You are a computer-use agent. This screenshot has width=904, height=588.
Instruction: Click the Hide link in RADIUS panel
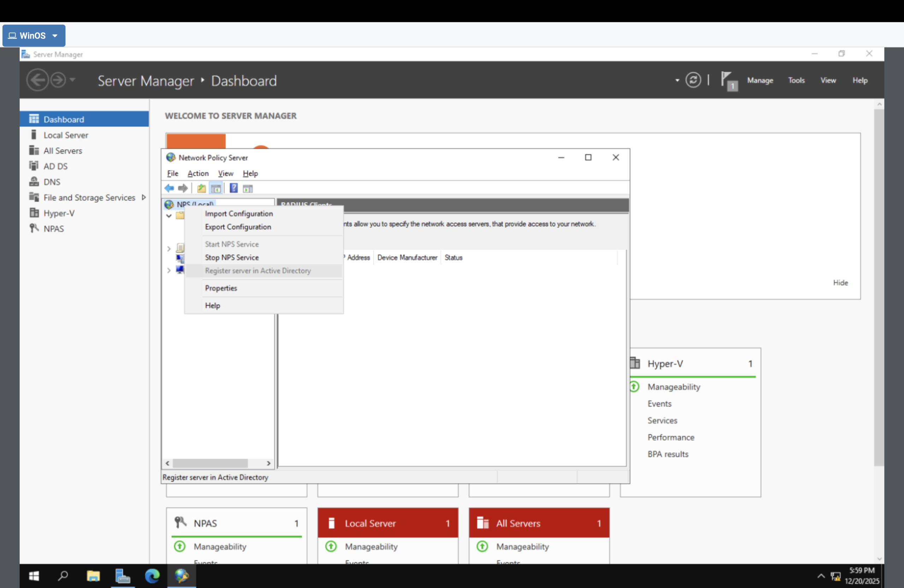coord(840,283)
